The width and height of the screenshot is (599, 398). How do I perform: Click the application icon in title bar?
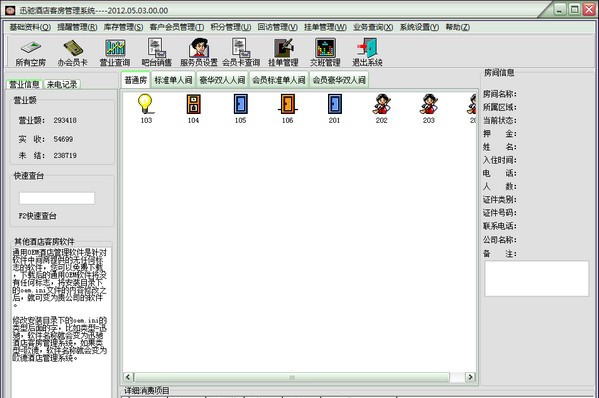click(10, 10)
